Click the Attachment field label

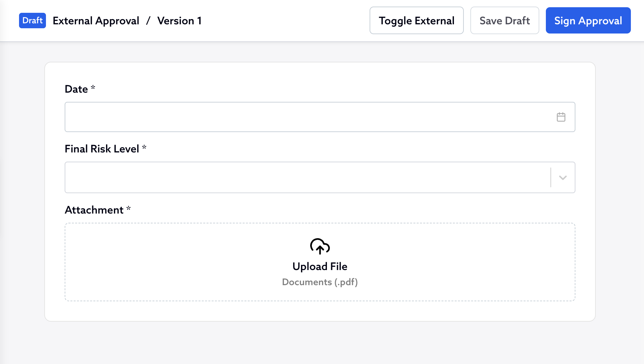coord(94,210)
